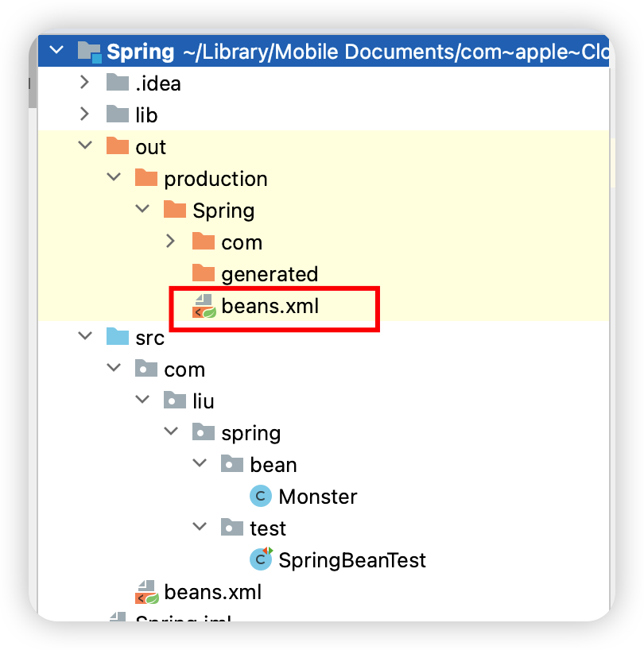This screenshot has width=644, height=650.
Task: Click the blue src source folder icon
Action: coord(118,337)
